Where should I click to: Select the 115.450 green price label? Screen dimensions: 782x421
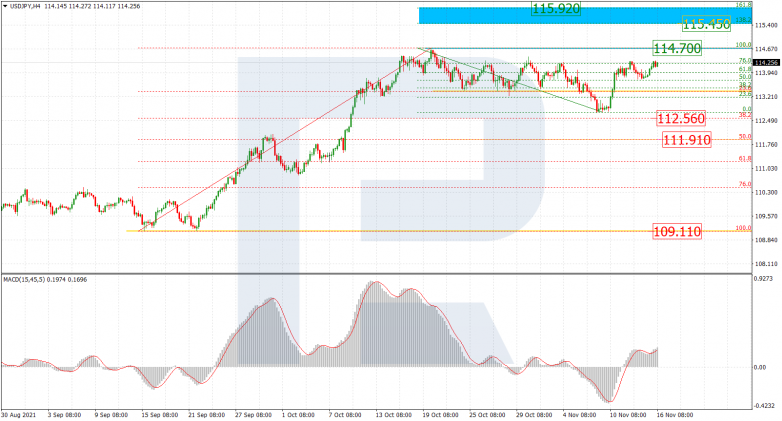[706, 24]
